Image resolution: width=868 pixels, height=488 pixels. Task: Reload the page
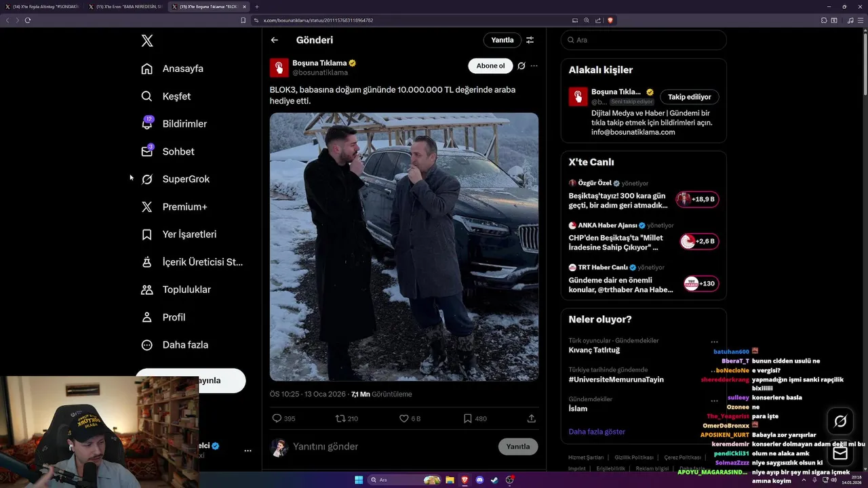coord(28,20)
